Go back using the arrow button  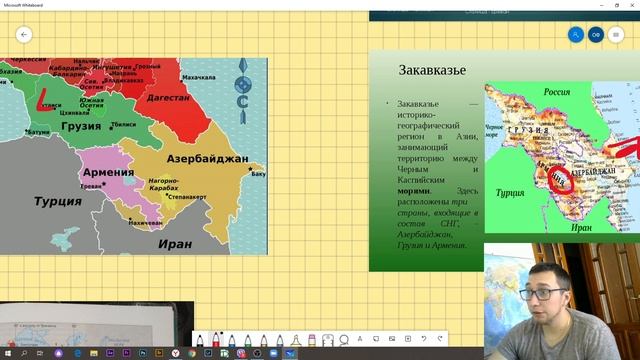point(24,35)
